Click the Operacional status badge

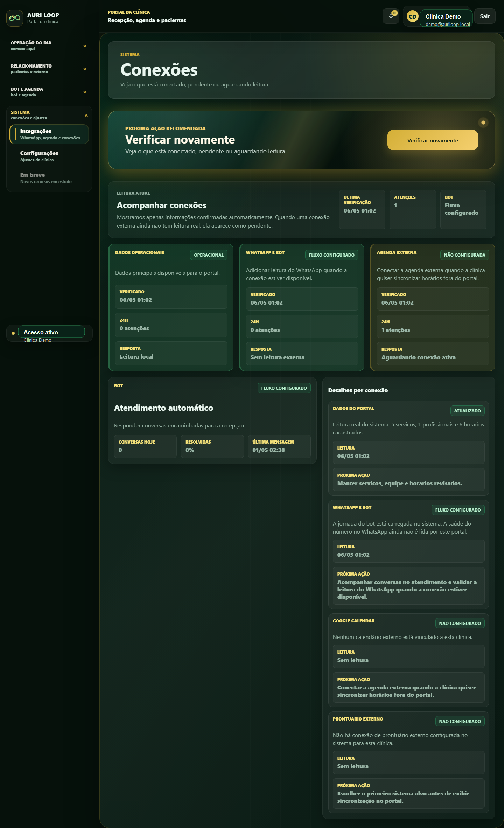tap(209, 255)
